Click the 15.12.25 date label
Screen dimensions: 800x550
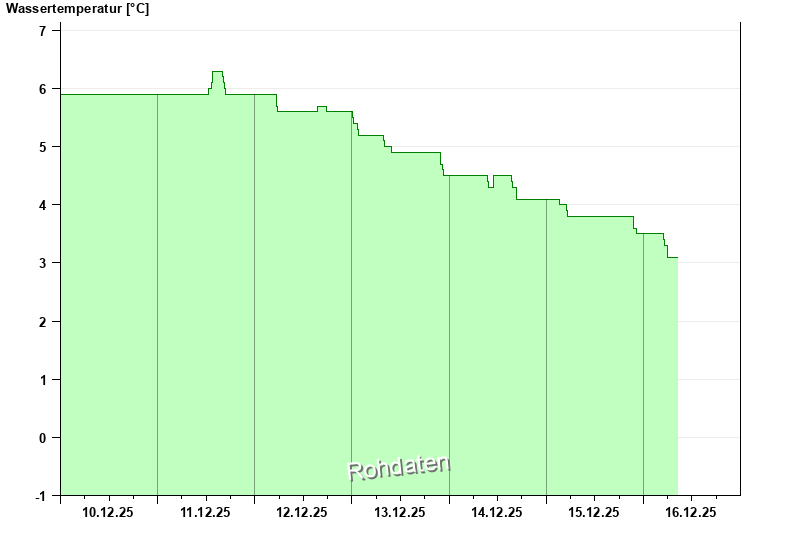(x=594, y=512)
